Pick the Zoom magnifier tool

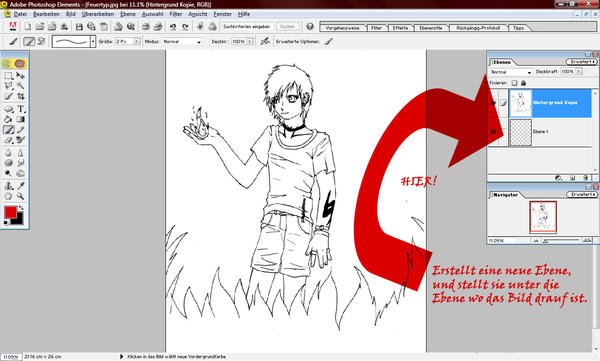(x=21, y=196)
